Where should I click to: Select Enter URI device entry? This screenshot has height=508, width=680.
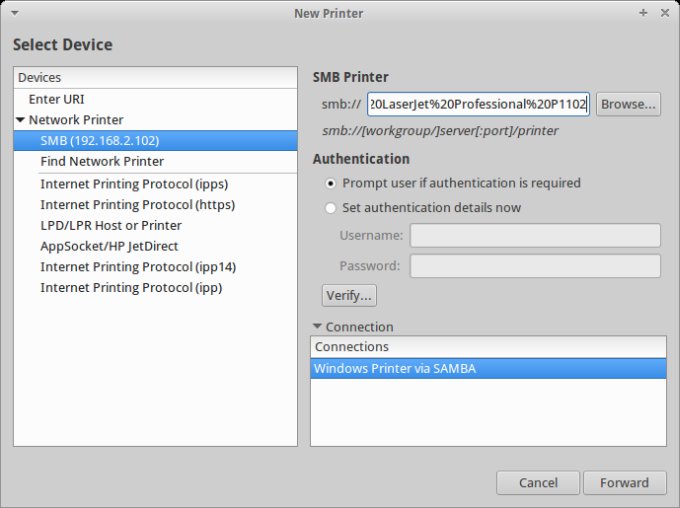(56, 99)
